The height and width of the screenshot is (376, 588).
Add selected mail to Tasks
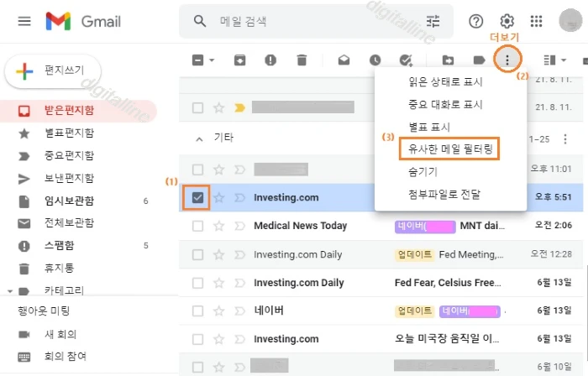(406, 60)
